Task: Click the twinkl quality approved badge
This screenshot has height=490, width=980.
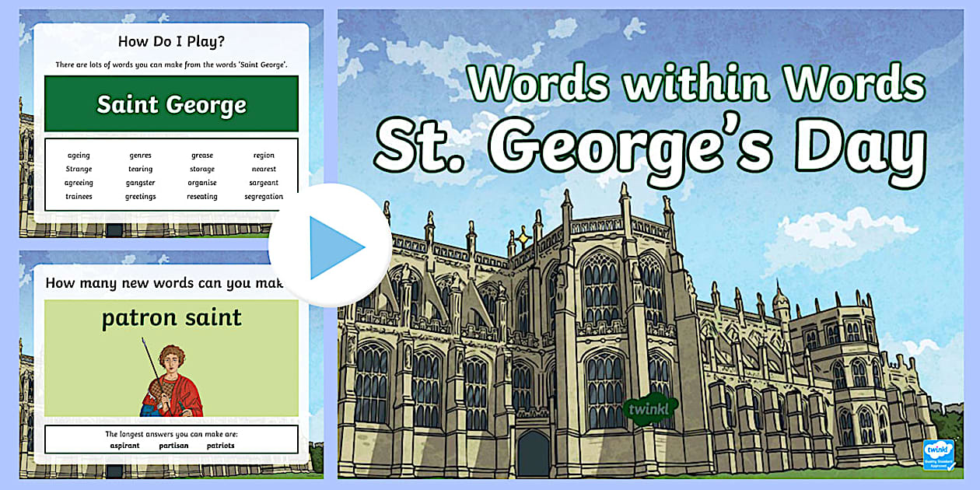Action: pos(938,456)
